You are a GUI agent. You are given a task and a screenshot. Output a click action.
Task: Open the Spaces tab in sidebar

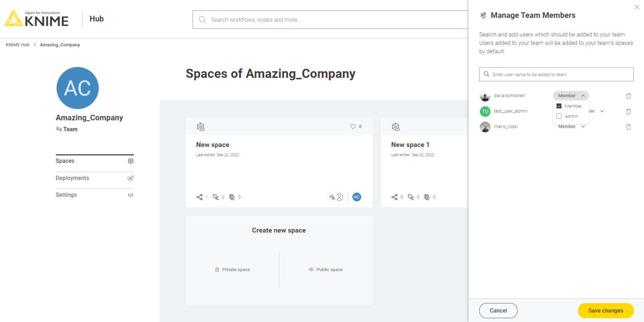click(95, 161)
